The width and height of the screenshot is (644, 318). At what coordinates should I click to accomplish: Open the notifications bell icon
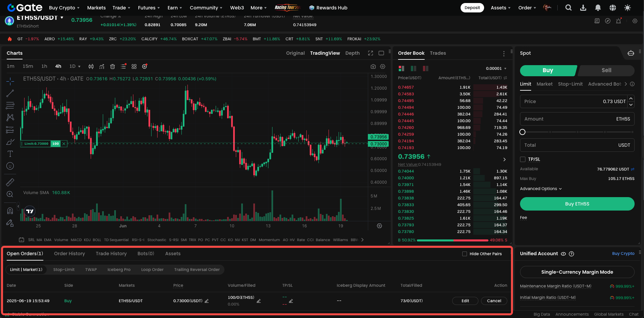click(x=598, y=8)
